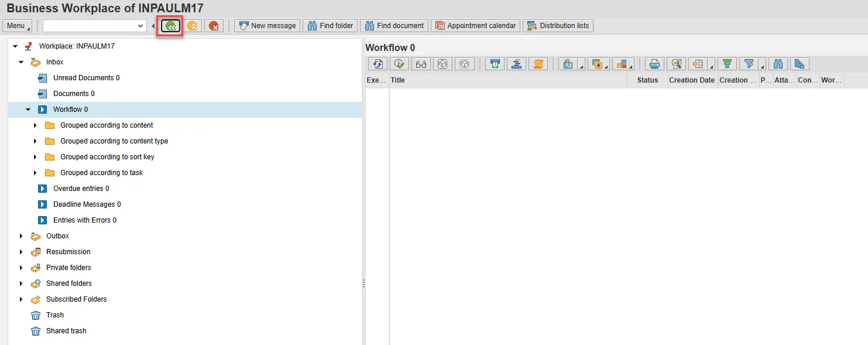The width and height of the screenshot is (868, 345).
Task: Click the blue funnel-tray icon after Replace
Action: [495, 64]
